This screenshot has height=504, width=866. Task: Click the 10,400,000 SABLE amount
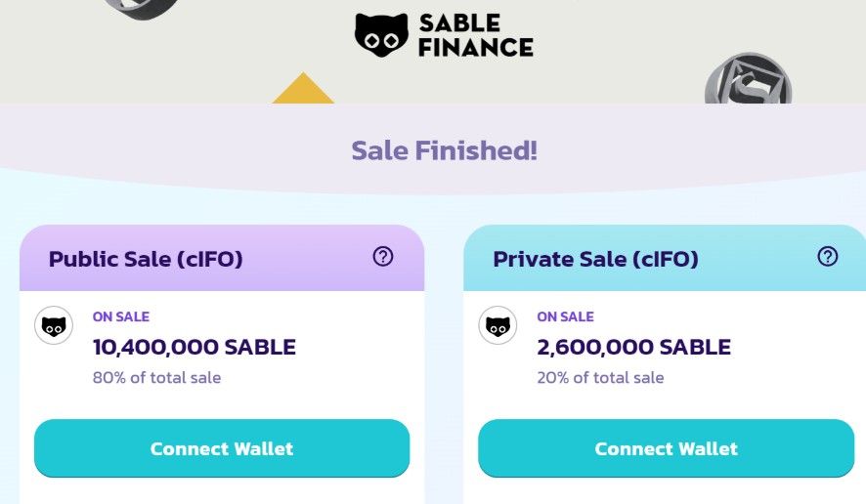[x=194, y=347]
